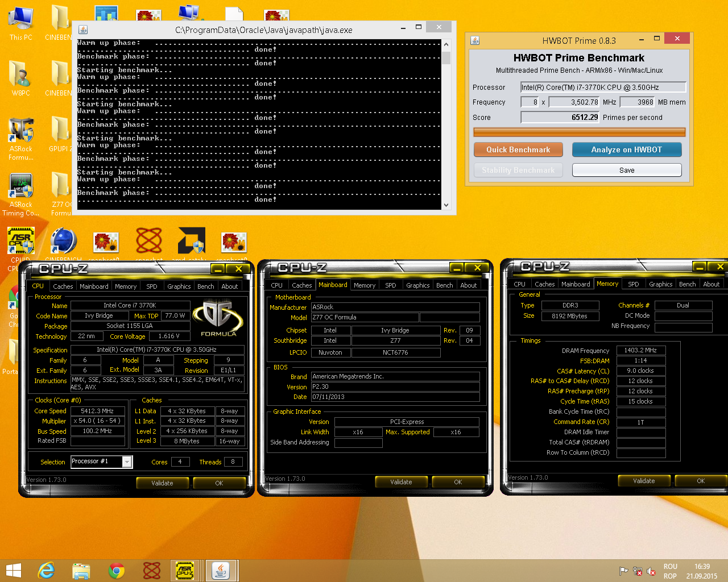Viewport: 728px width, 582px height.
Task: Open the AMD Catalyst installer desktop icon
Action: pos(192,241)
